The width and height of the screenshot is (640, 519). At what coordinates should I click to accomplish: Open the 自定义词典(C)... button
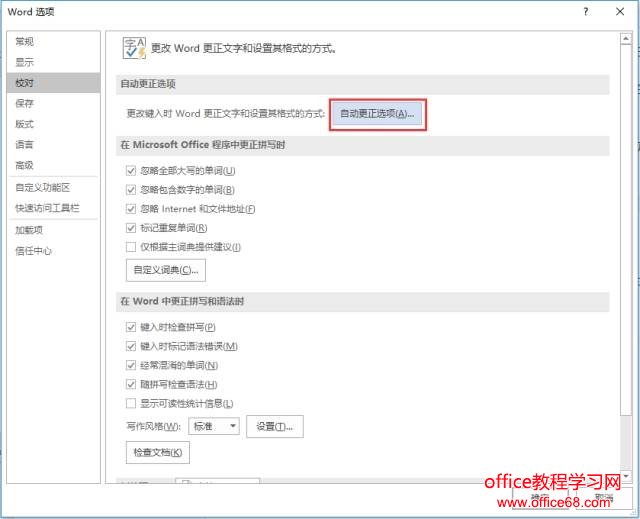[166, 270]
